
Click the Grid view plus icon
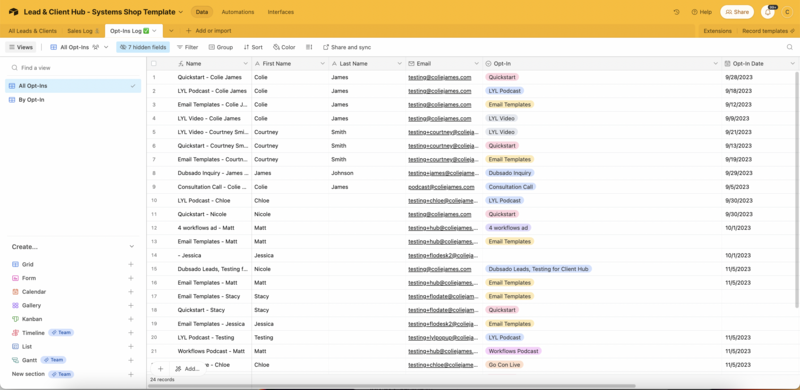[x=131, y=264]
